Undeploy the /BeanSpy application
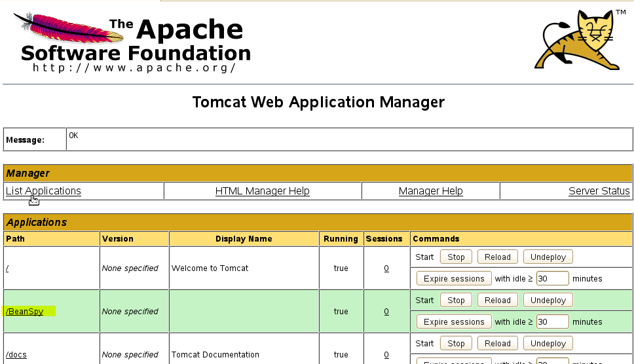 click(x=548, y=300)
